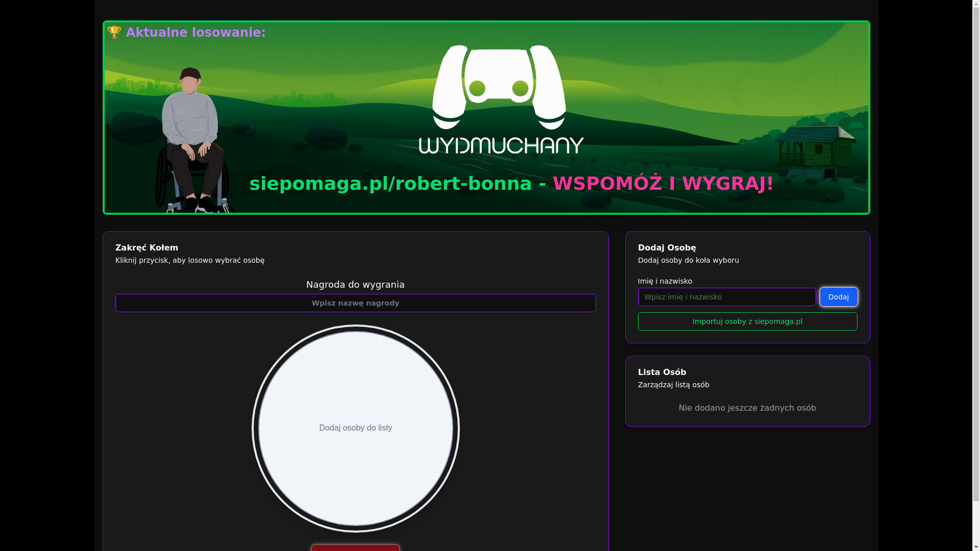Image resolution: width=980 pixels, height=551 pixels.
Task: Click the 'Imię i nazwisko' field label
Action: (x=665, y=281)
